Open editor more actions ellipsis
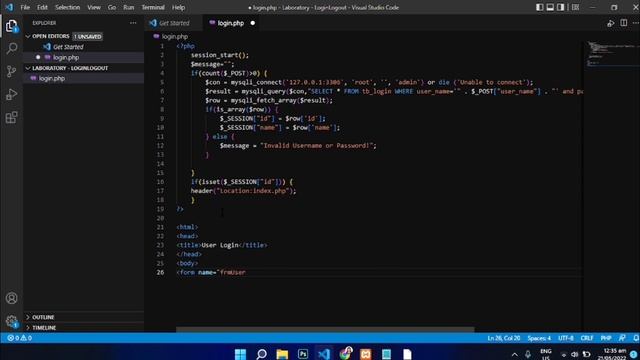Viewport: 640px width, 360px height. coord(636,23)
